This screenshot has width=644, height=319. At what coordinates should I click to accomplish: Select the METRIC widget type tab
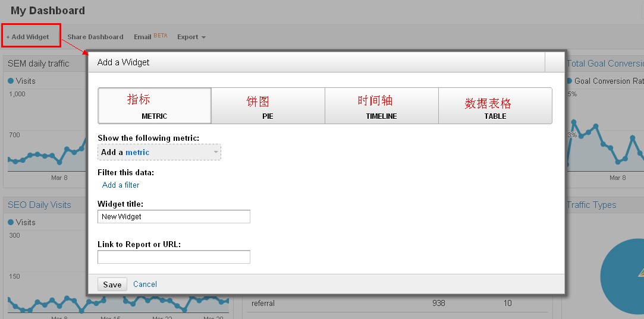click(x=155, y=106)
